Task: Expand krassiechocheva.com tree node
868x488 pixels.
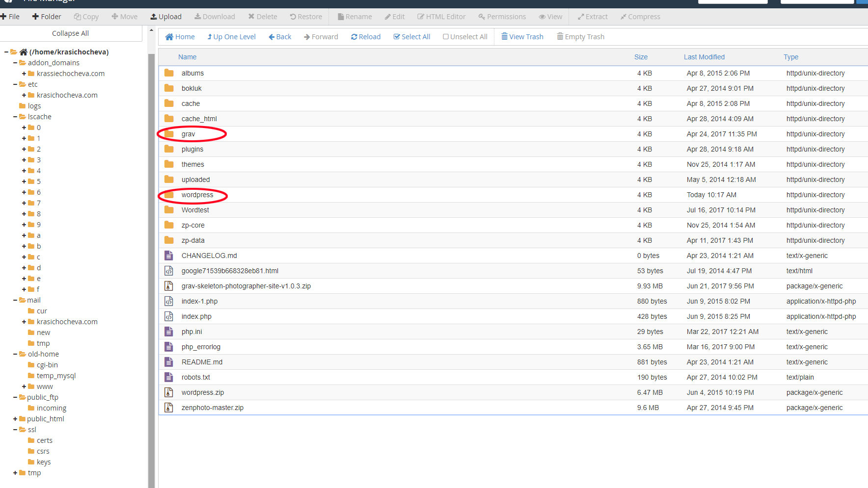Action: (24, 74)
